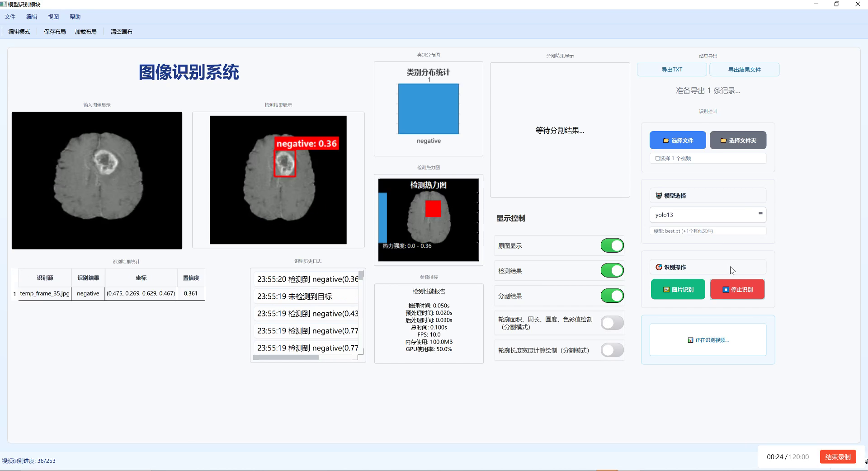Enable 轮廓长度宽度计算绘制 switch
Viewport: 868px width, 471px height.
click(612, 350)
